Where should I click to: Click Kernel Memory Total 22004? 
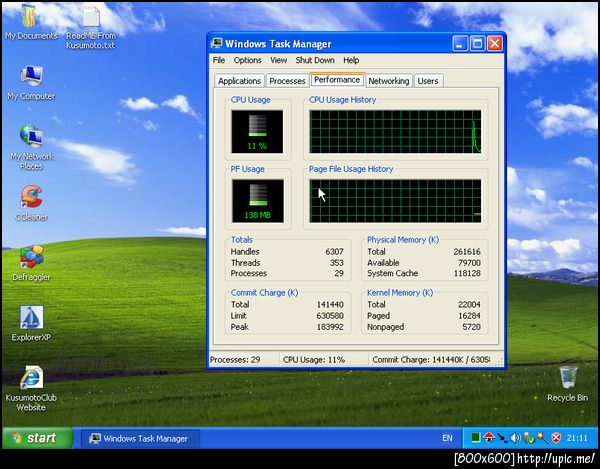click(469, 305)
